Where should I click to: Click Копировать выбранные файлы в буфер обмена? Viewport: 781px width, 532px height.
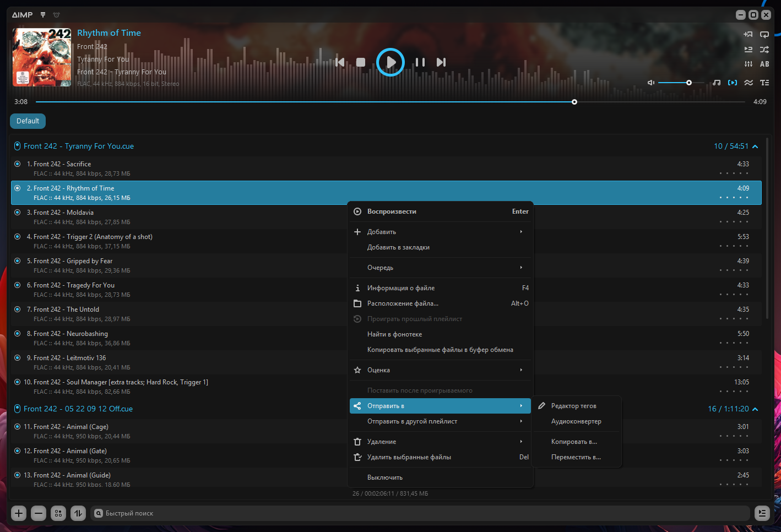click(x=441, y=350)
